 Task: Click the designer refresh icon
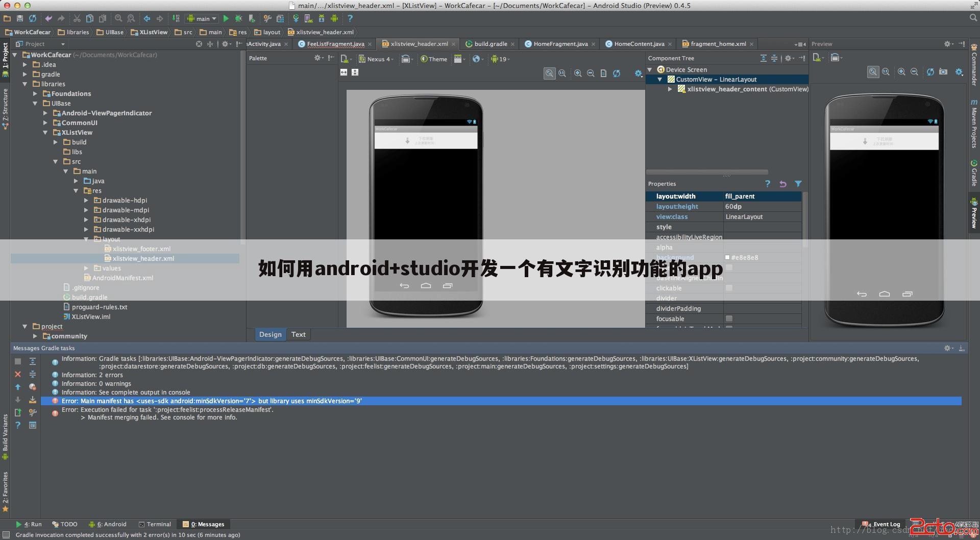coord(617,73)
